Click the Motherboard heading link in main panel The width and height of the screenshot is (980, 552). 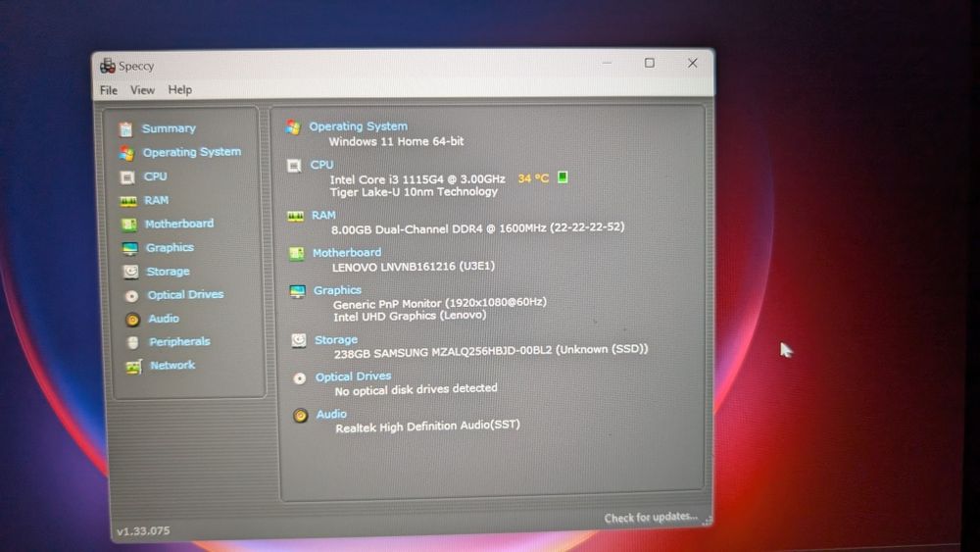pos(347,253)
